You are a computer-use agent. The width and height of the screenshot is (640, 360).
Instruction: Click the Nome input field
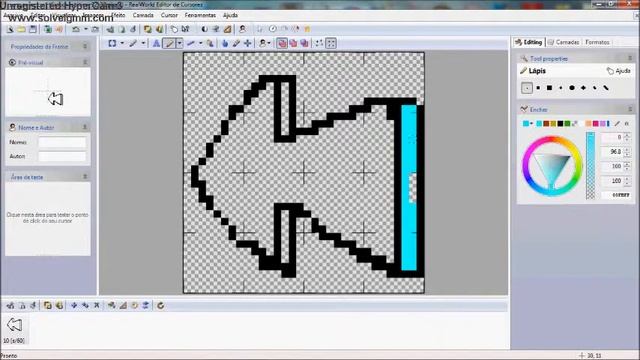click(62, 142)
